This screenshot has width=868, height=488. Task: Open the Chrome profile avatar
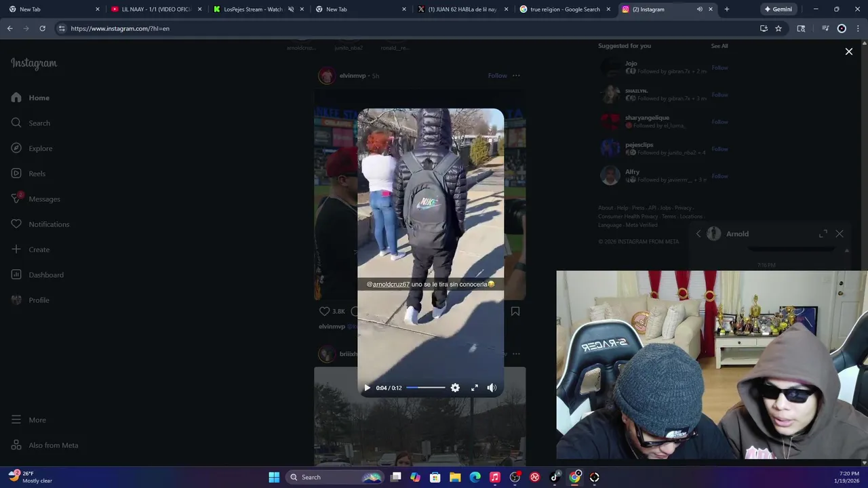click(842, 28)
